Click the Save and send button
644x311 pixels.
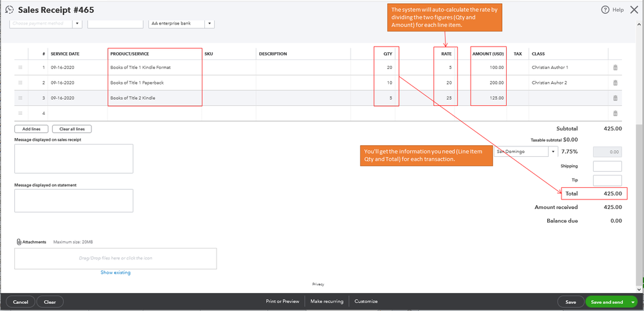click(x=607, y=302)
